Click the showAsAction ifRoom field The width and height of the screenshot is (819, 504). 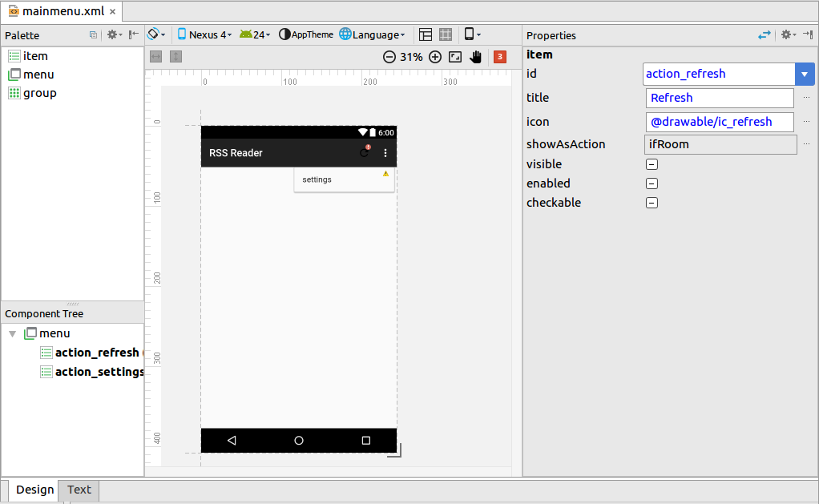click(720, 144)
